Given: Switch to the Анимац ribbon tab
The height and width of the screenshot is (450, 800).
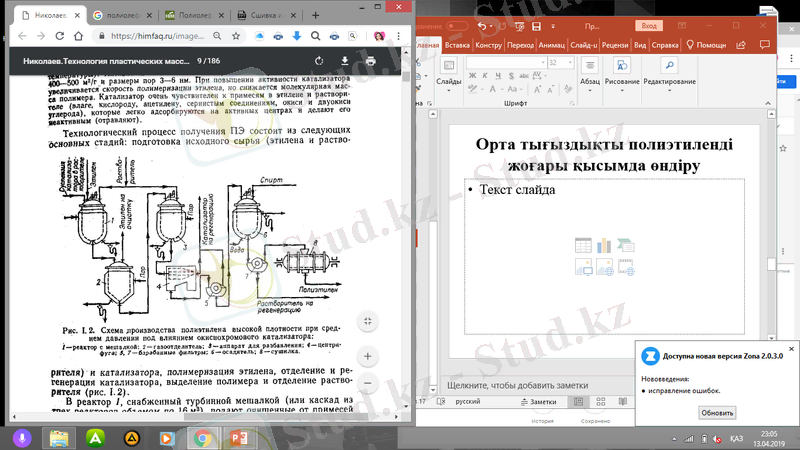Looking at the screenshot, I should coord(551,45).
